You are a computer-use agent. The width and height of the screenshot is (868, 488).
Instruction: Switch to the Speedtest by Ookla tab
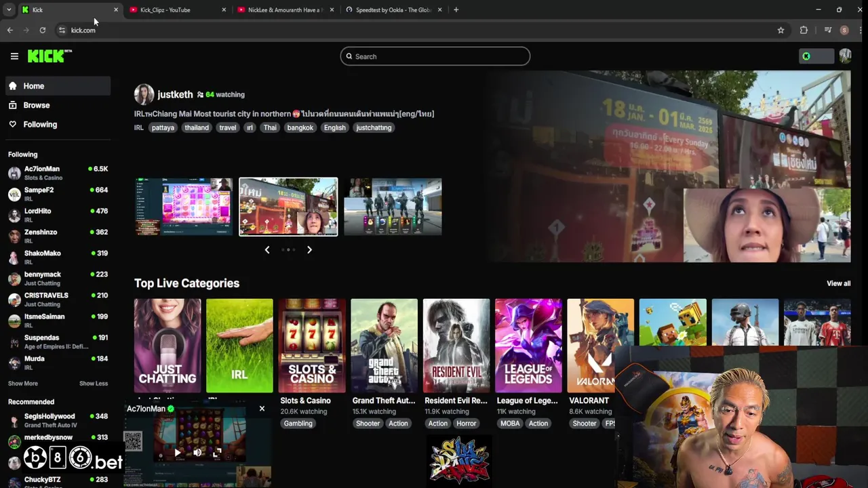click(392, 9)
